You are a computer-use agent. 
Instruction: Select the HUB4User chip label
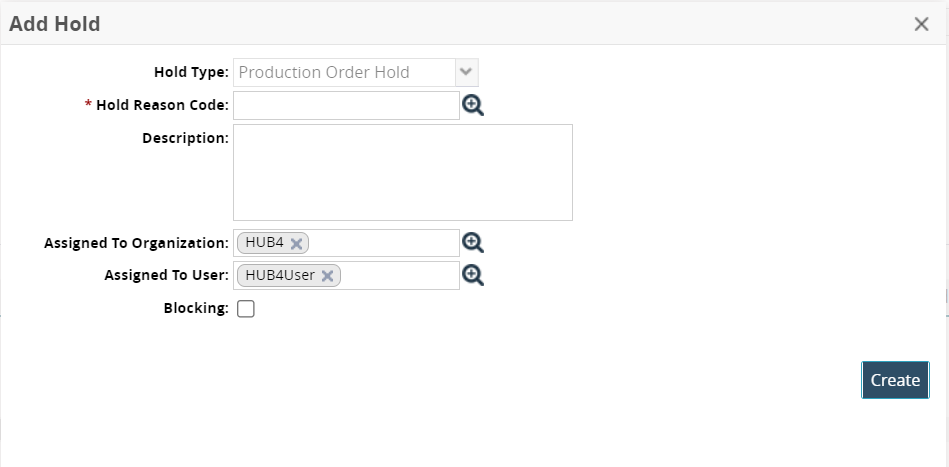pyautogui.click(x=279, y=275)
